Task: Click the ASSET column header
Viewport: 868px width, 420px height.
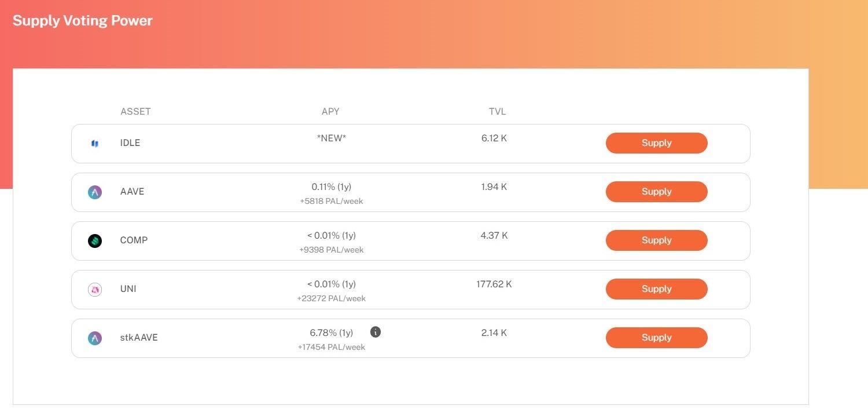Action: (135, 112)
